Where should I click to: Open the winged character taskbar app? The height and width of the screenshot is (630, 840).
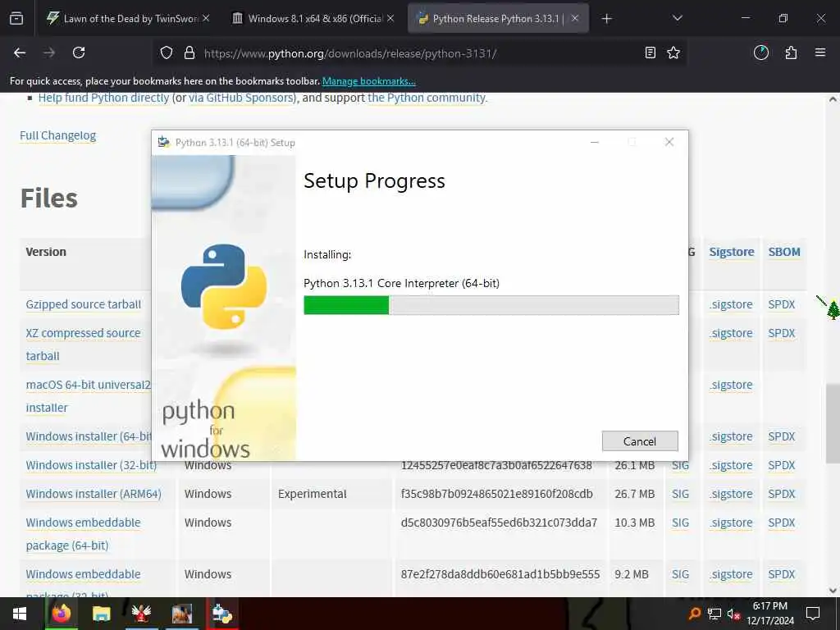click(x=141, y=614)
